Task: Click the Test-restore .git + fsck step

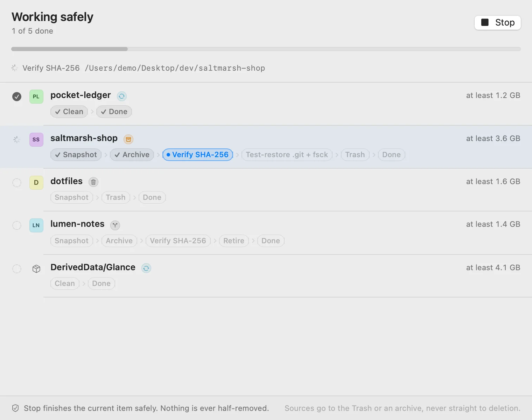Action: point(287,155)
